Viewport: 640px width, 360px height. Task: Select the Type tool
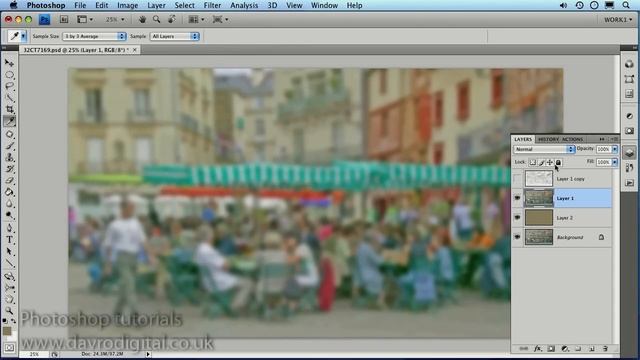click(9, 240)
